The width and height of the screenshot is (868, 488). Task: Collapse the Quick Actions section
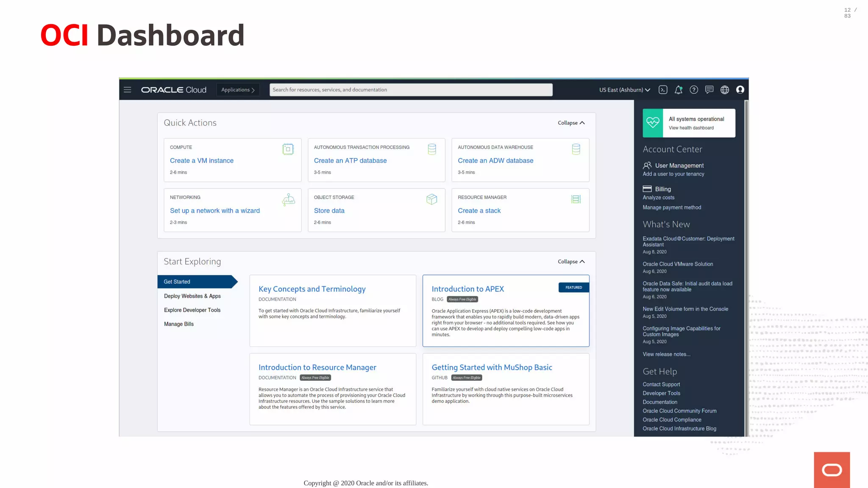tap(571, 123)
